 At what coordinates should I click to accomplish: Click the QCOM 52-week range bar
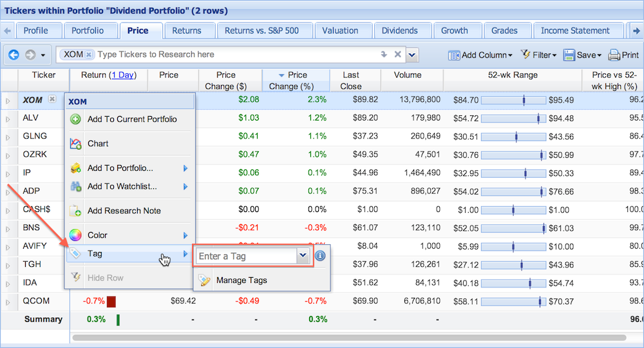tap(513, 302)
